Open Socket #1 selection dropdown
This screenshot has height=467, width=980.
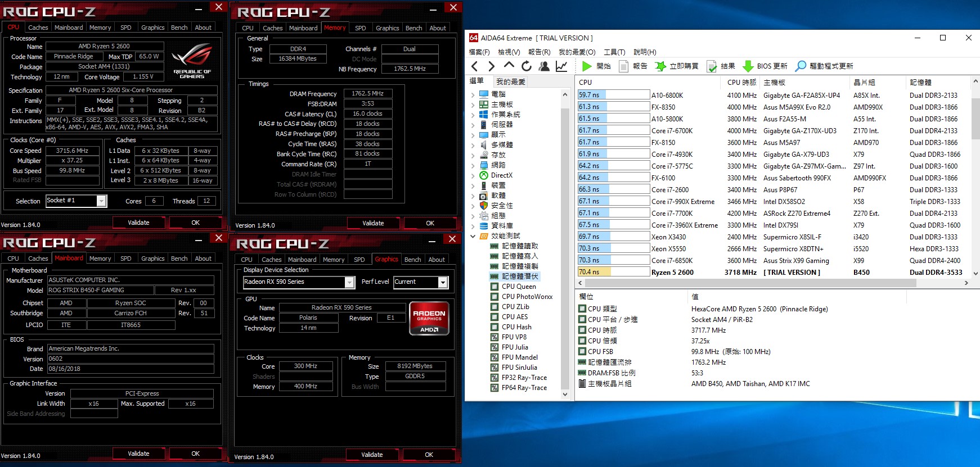101,201
